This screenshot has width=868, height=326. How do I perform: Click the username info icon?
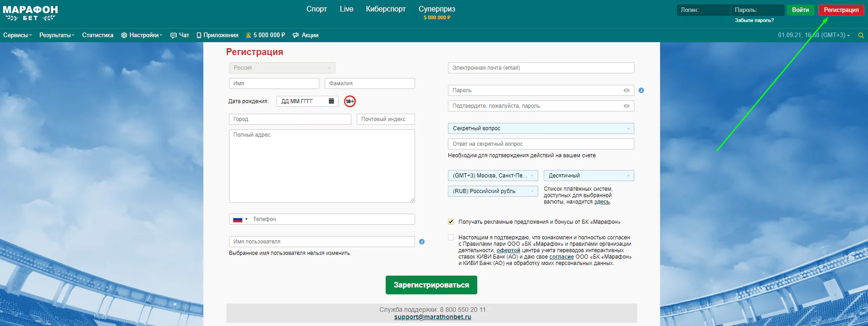tap(422, 242)
